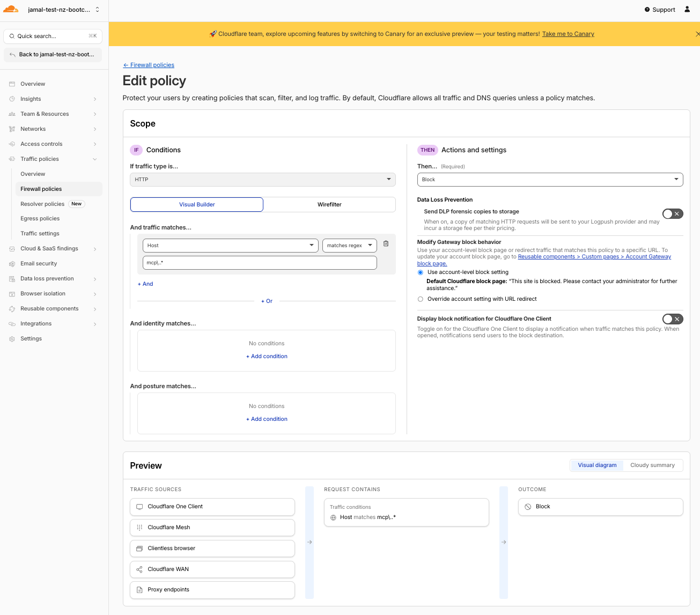Dismiss the Canary banner with the X

click(697, 34)
